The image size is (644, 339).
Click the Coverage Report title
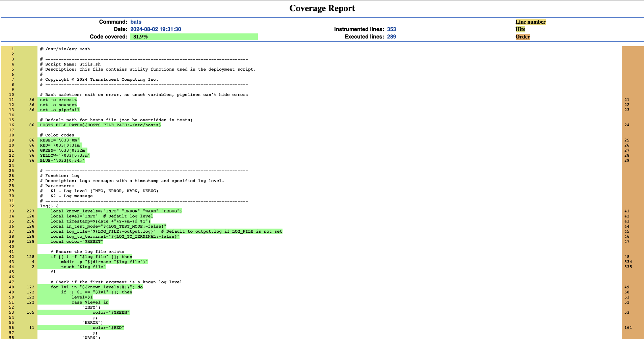(322, 8)
